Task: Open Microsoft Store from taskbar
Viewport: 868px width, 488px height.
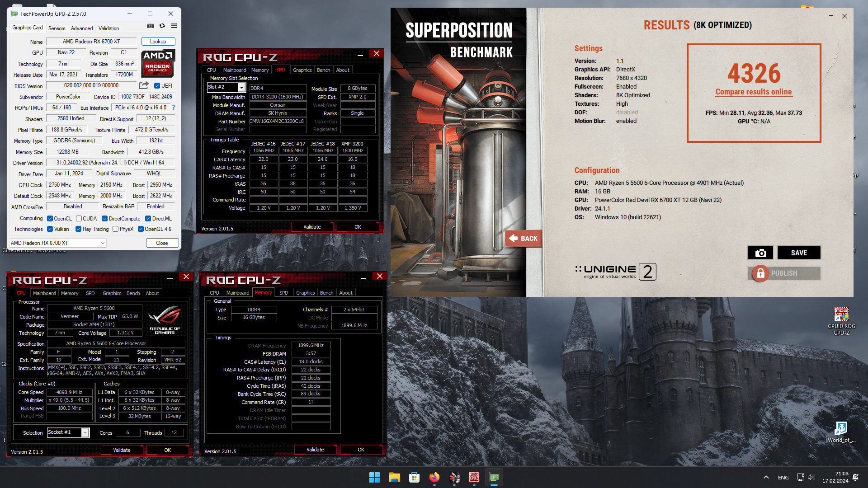Action: (x=414, y=477)
